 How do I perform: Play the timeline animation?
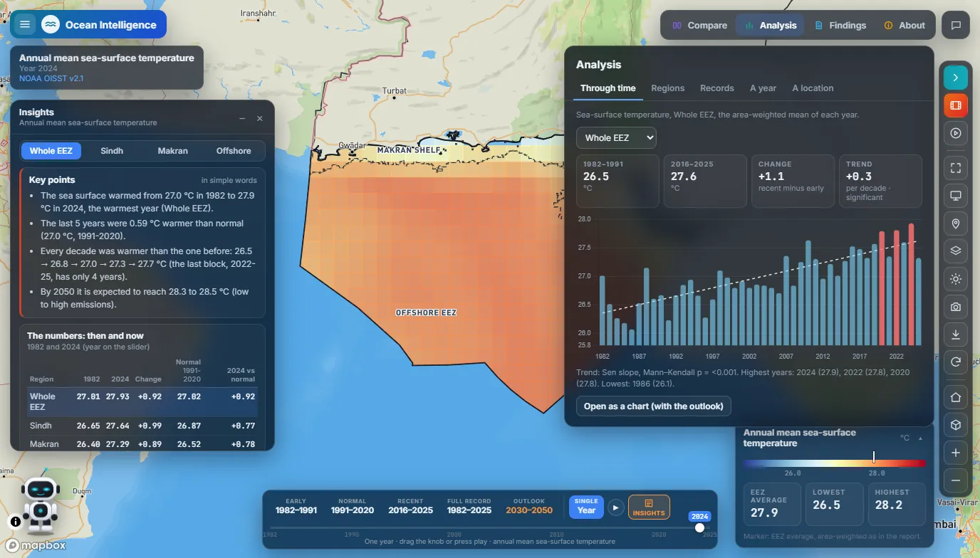point(616,507)
